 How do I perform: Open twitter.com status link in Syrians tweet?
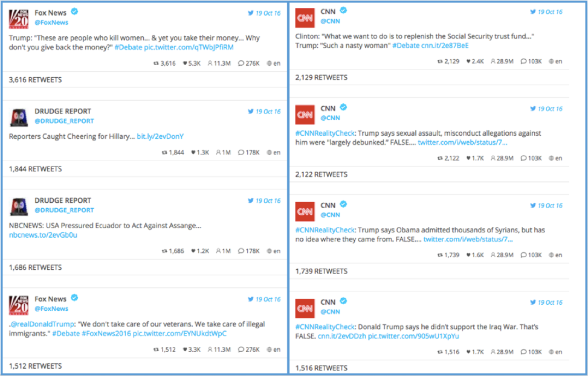pos(468,240)
